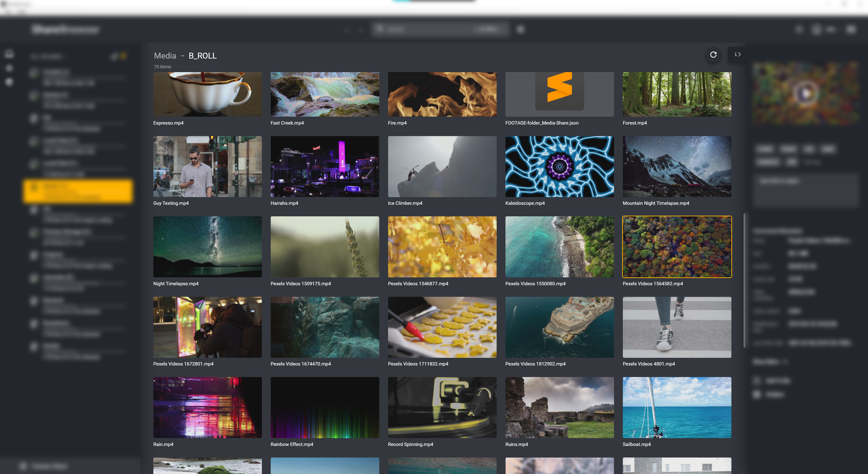The height and width of the screenshot is (474, 868).
Task: Go to the Media breadcrumb
Action: click(165, 56)
